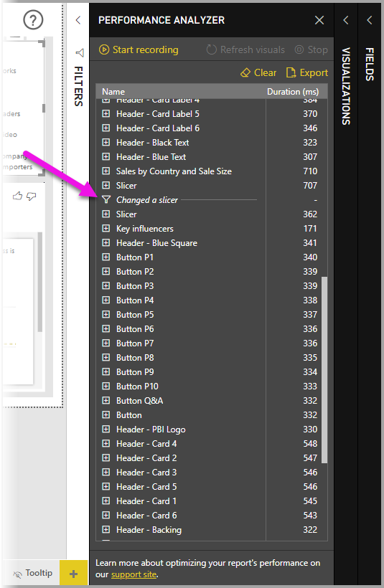The height and width of the screenshot is (588, 384).
Task: Open the Filters pane label
Action: click(x=78, y=86)
